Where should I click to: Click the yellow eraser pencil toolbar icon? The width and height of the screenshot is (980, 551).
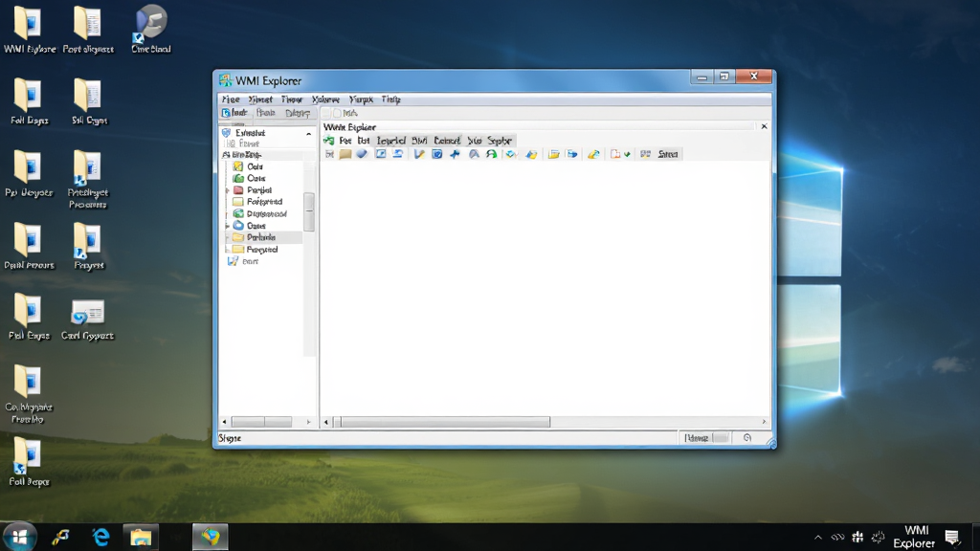click(x=593, y=154)
